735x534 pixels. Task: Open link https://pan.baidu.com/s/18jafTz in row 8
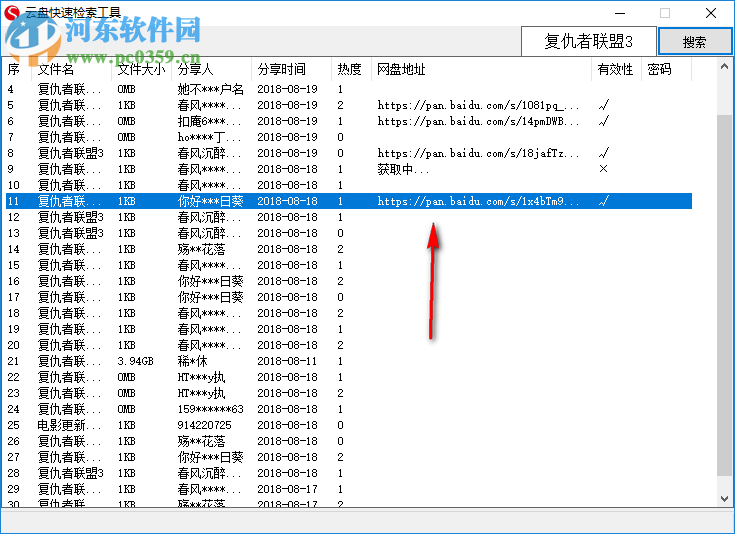pos(478,153)
